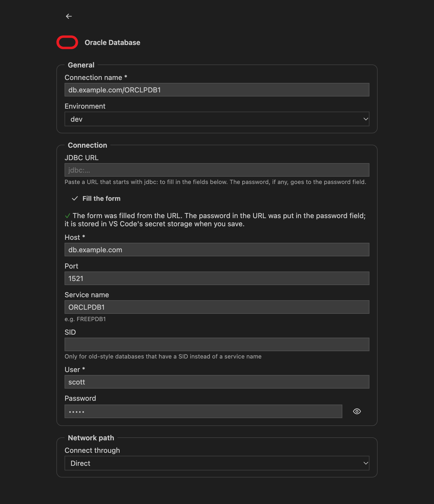This screenshot has height=504, width=434.
Task: Edit the Service name field ORCLPDB1
Action: point(217,307)
